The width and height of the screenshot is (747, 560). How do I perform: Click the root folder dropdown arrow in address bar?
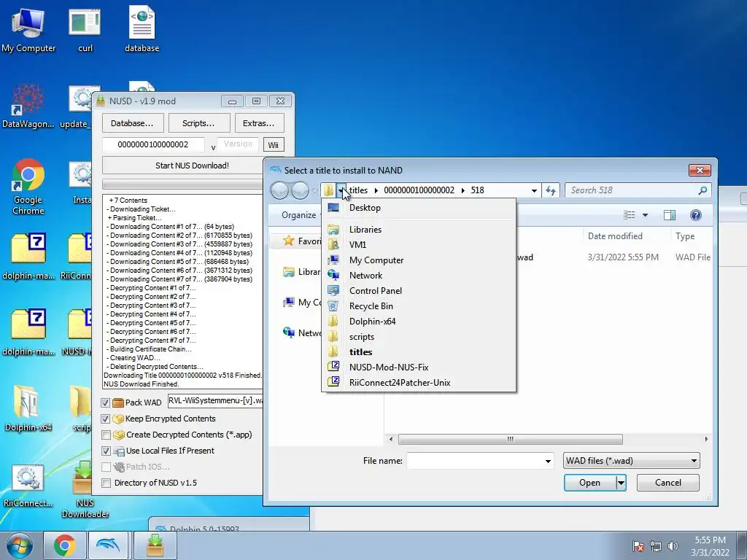341,190
